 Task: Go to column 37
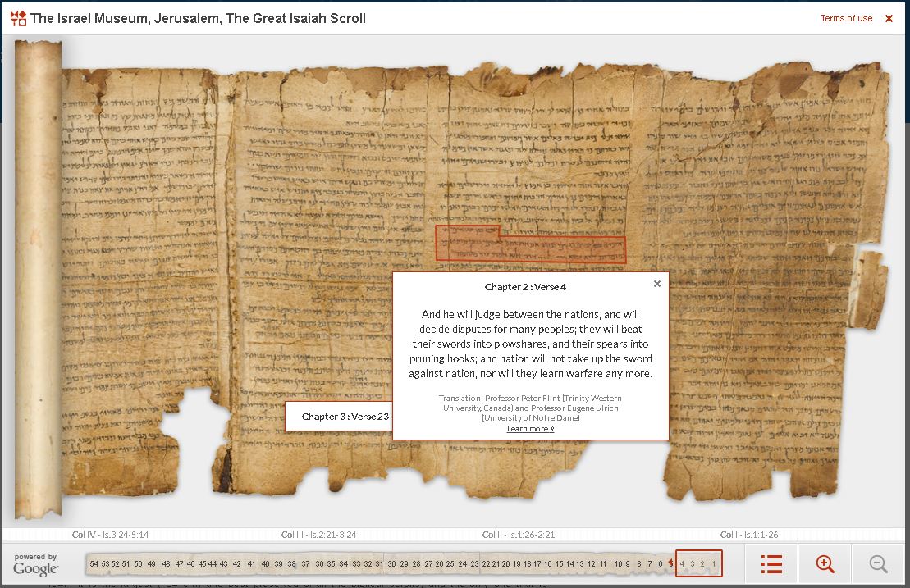tap(305, 563)
